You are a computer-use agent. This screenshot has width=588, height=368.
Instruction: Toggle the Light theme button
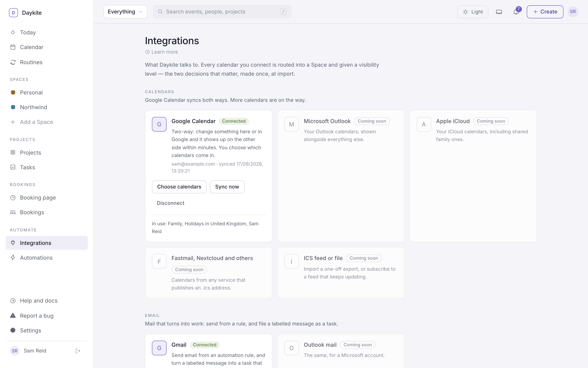[x=473, y=12]
